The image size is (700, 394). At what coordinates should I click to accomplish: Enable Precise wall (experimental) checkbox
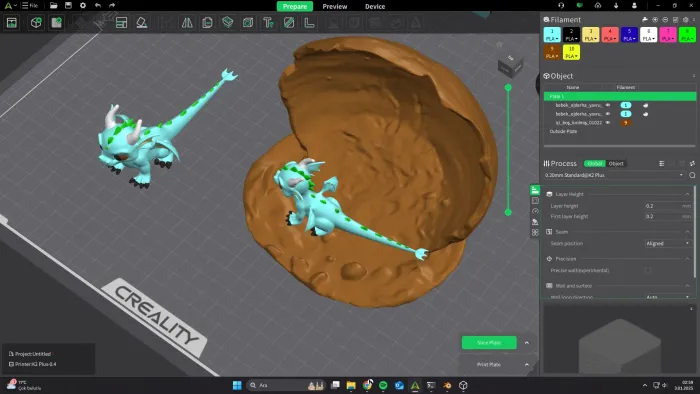click(x=648, y=270)
